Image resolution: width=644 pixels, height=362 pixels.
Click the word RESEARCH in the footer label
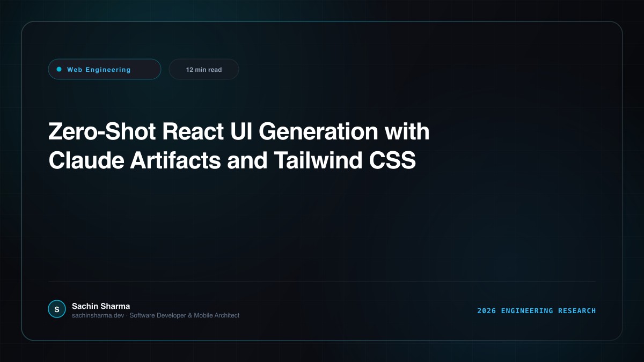(x=577, y=311)
